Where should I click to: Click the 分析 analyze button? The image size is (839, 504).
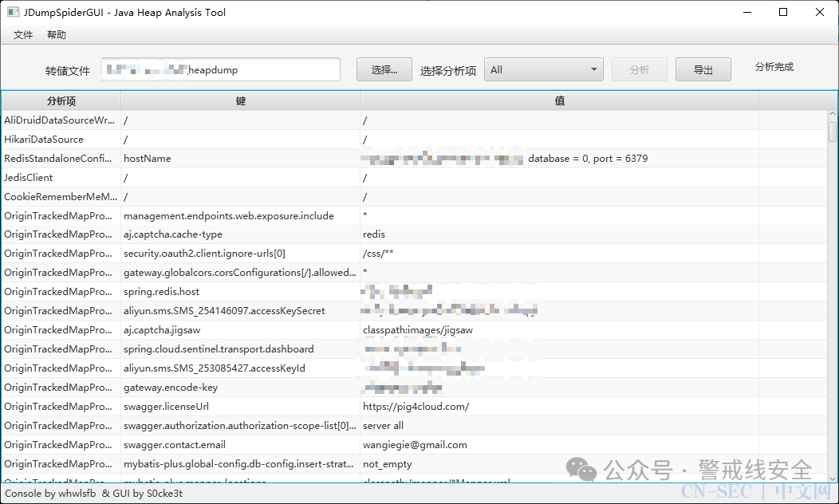tap(640, 69)
